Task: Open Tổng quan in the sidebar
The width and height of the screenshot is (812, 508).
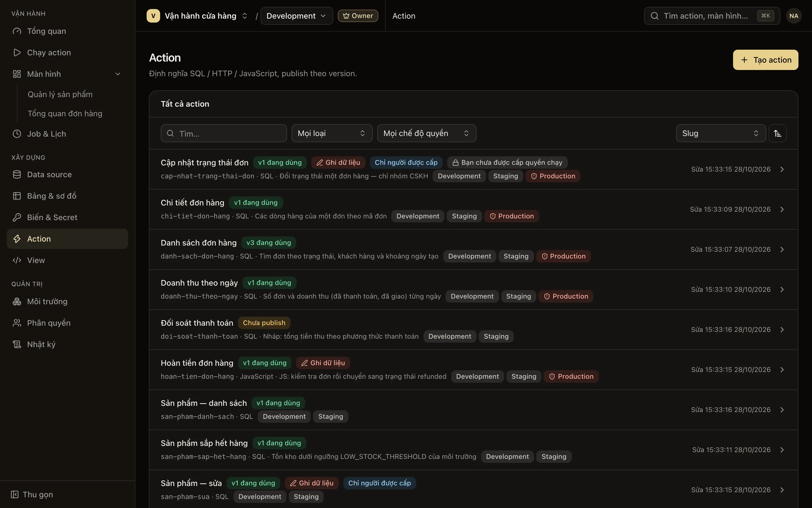Action: [x=67, y=31]
